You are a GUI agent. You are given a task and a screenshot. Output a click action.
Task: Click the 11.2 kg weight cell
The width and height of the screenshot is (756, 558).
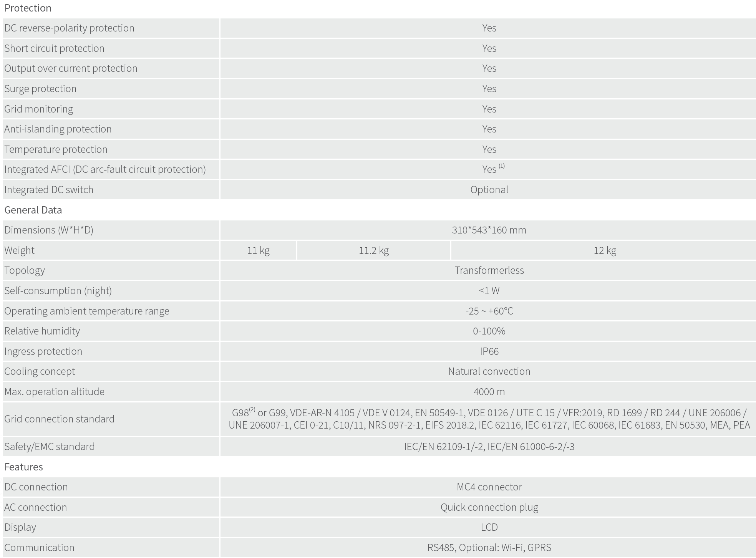(374, 250)
